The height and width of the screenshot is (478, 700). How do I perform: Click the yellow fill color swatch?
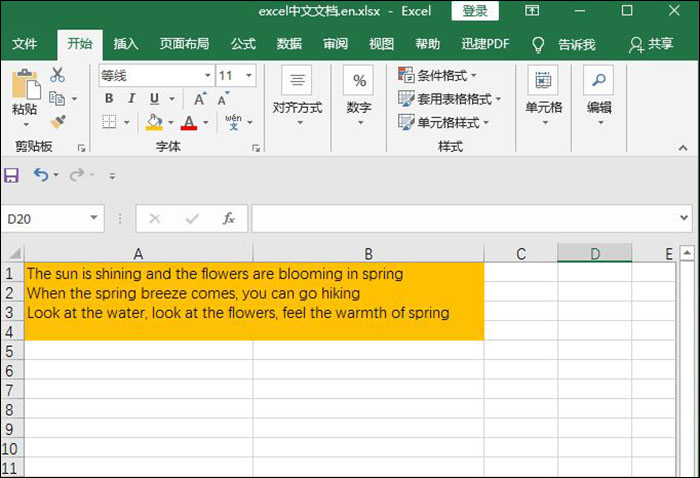tap(153, 122)
